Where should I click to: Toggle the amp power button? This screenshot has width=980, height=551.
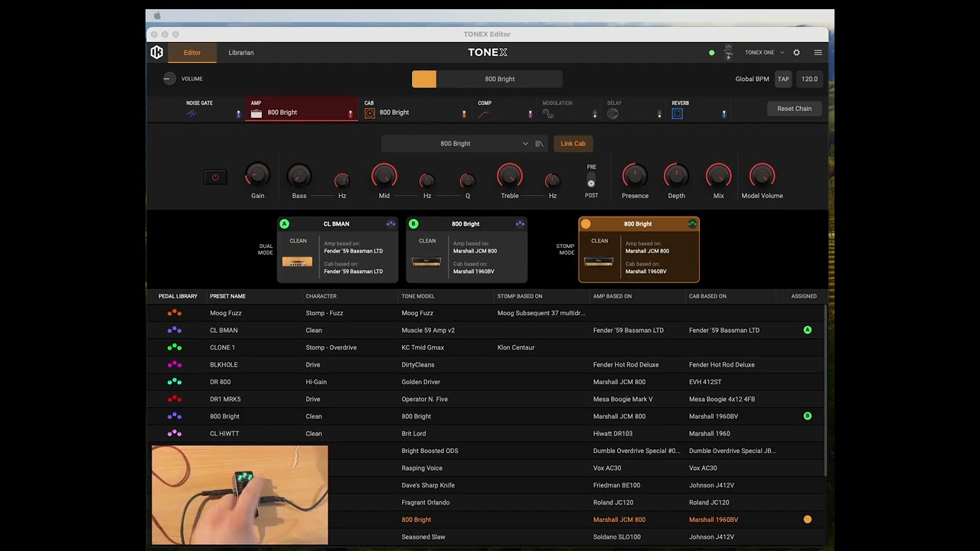[x=215, y=177]
